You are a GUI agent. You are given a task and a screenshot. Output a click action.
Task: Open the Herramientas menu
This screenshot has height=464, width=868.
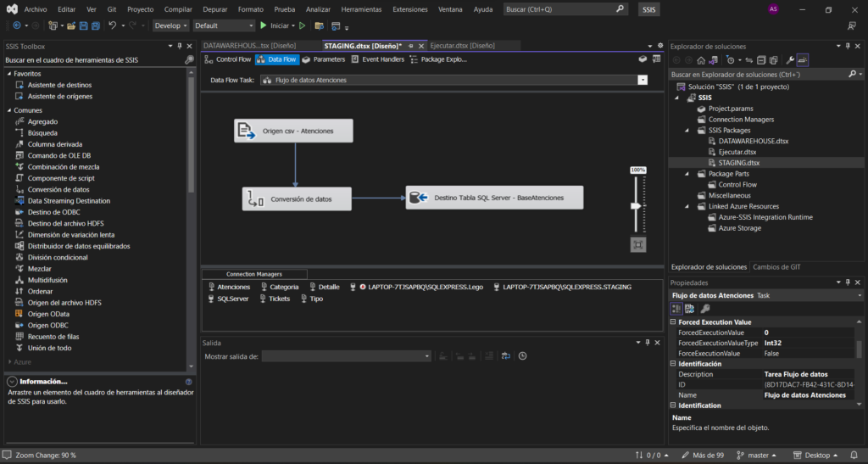tap(361, 9)
